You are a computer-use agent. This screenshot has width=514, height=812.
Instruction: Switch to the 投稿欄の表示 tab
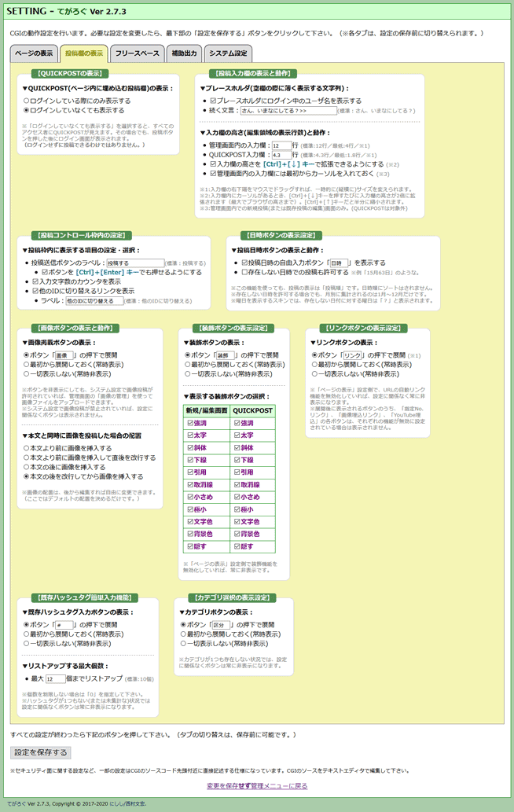(x=84, y=53)
